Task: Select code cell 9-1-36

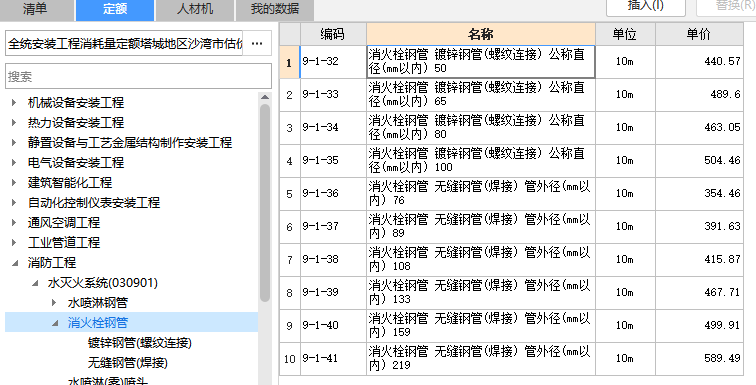Action: click(x=333, y=194)
